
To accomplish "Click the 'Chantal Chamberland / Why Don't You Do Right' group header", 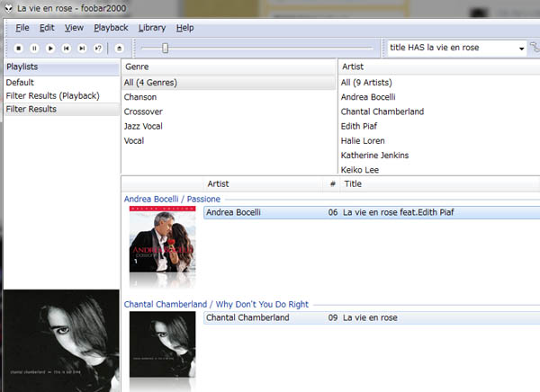I will click(x=216, y=305).
